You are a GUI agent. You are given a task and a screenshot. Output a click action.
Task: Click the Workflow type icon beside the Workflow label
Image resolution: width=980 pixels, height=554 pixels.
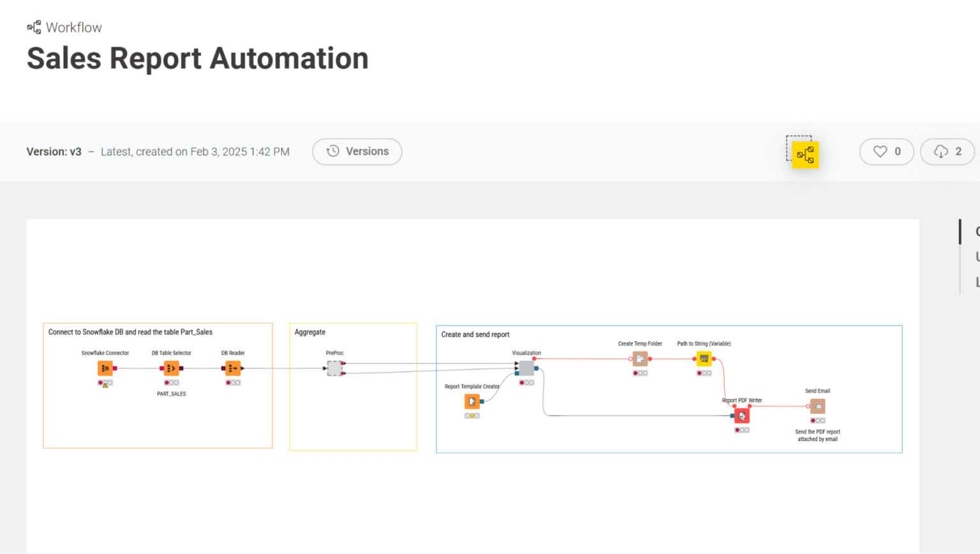(34, 27)
